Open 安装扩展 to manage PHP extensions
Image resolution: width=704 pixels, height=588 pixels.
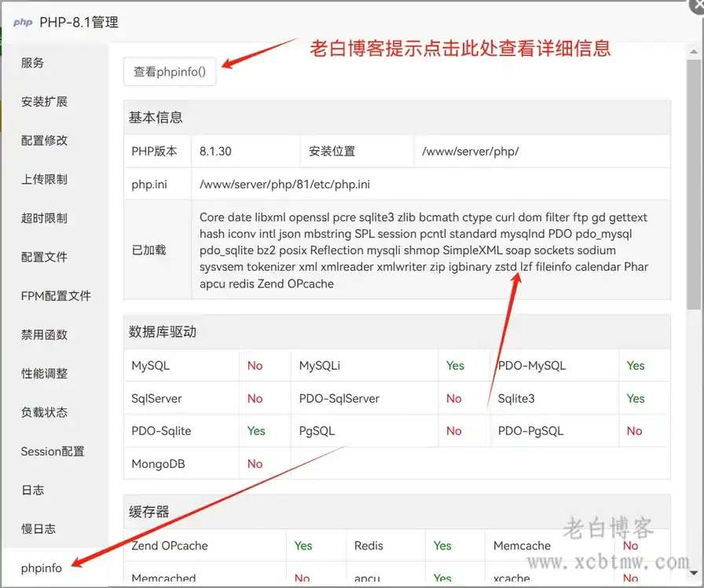click(x=43, y=101)
